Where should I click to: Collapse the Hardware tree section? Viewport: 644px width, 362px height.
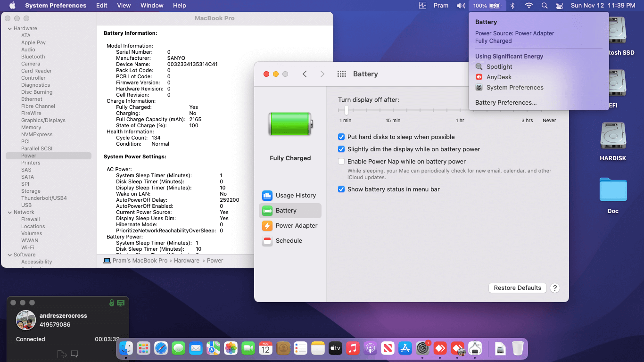9,29
